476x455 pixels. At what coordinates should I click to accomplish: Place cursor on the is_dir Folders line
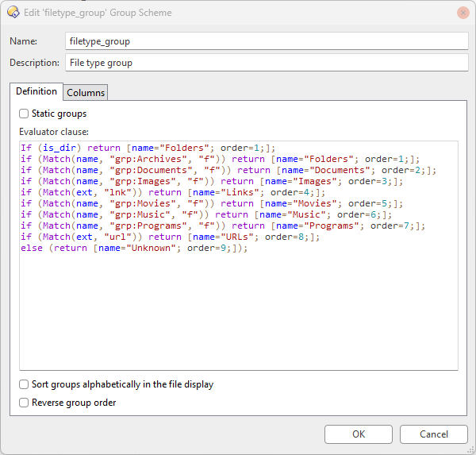tap(148, 148)
